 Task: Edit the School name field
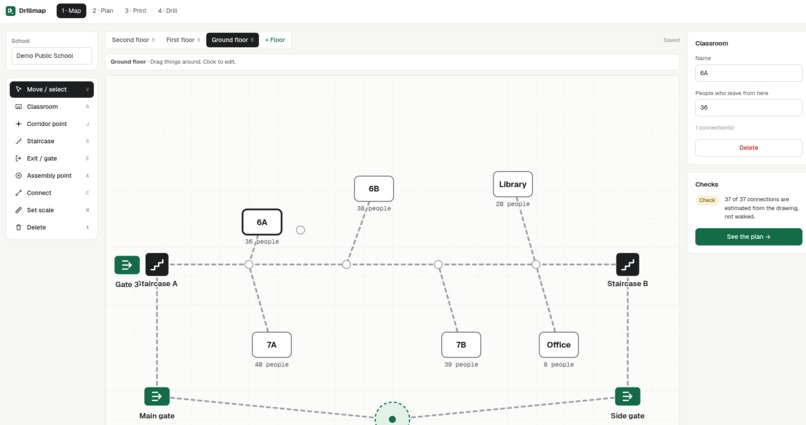click(x=51, y=56)
